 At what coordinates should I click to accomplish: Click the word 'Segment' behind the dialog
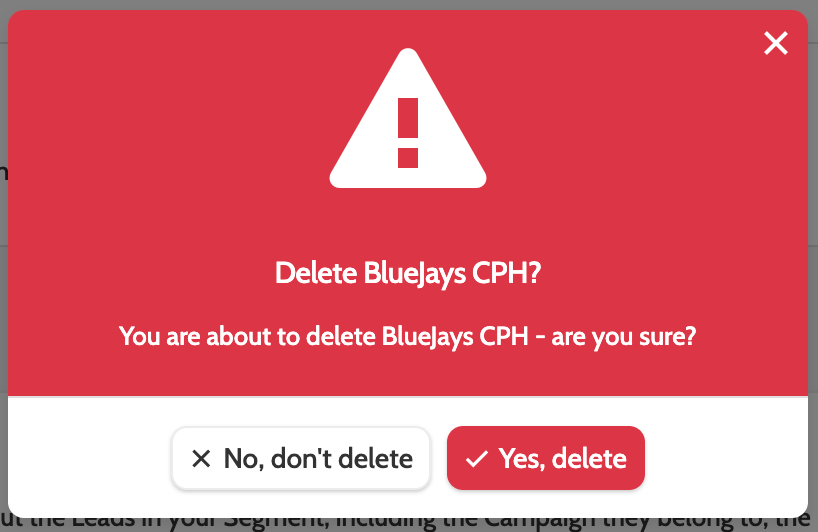(x=275, y=522)
